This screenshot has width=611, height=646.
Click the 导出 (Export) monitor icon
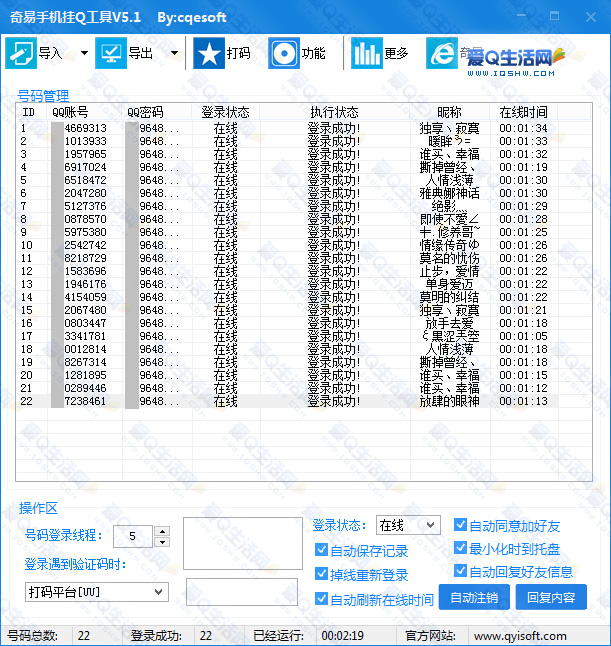point(111,53)
